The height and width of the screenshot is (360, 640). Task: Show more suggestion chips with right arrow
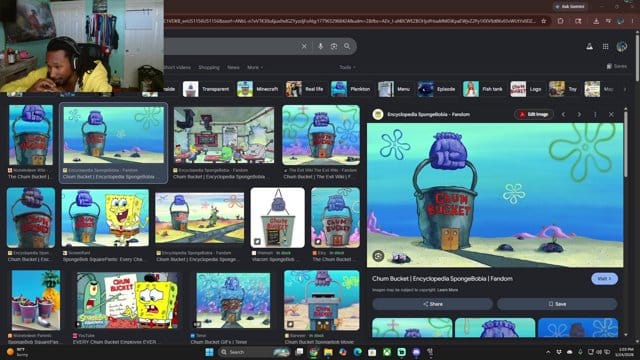pyautogui.click(x=624, y=89)
